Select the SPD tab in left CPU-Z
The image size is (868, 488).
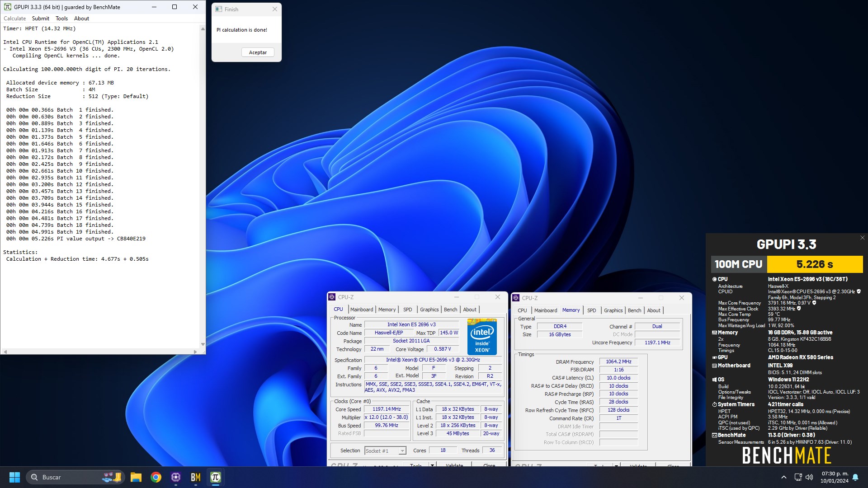(x=408, y=310)
